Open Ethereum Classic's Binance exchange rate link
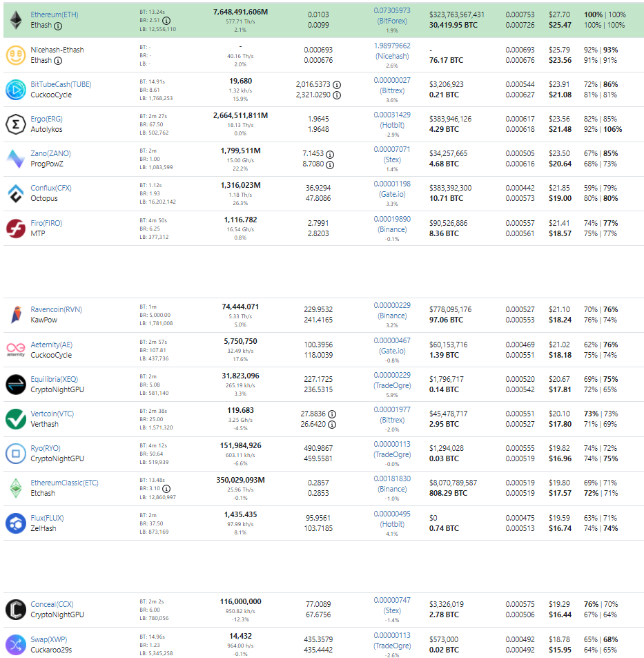The width and height of the screenshot is (644, 658). pyautogui.click(x=392, y=484)
